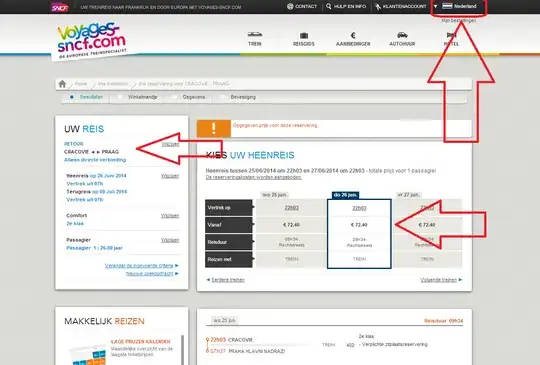Expand the country selector dropdown arrow
This screenshot has height=365, width=540.
click(435, 6)
